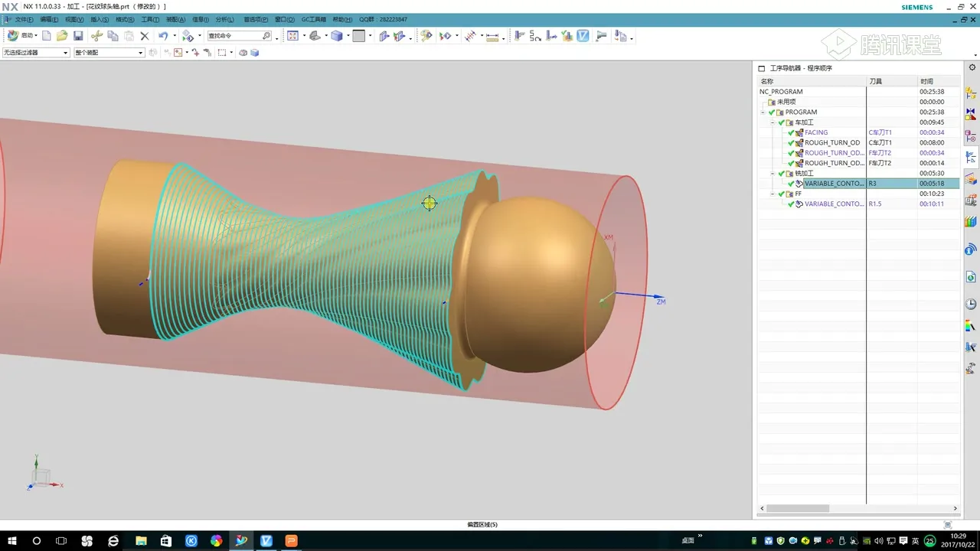The image size is (980, 551).
Task: Open the History clock tab in sidebar
Action: point(971,304)
